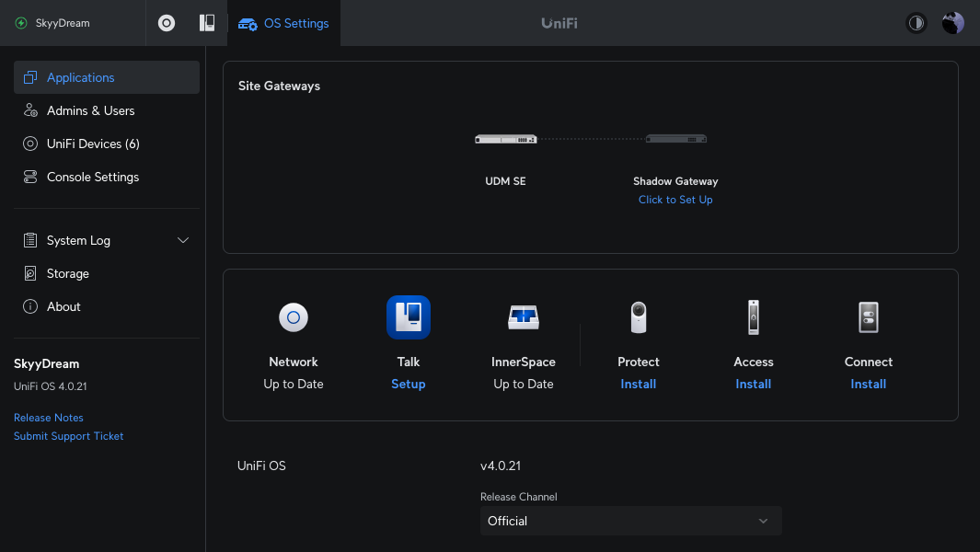The image size is (980, 552).
Task: Install the Protect application
Action: coord(639,384)
